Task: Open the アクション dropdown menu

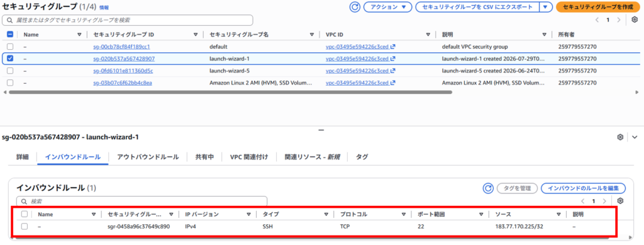Action: click(x=387, y=7)
